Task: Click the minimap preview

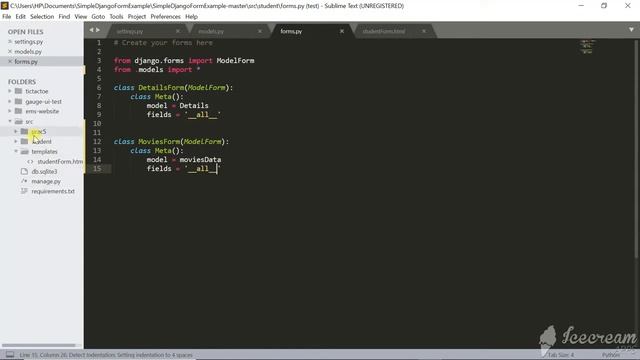Action: tap(587, 47)
